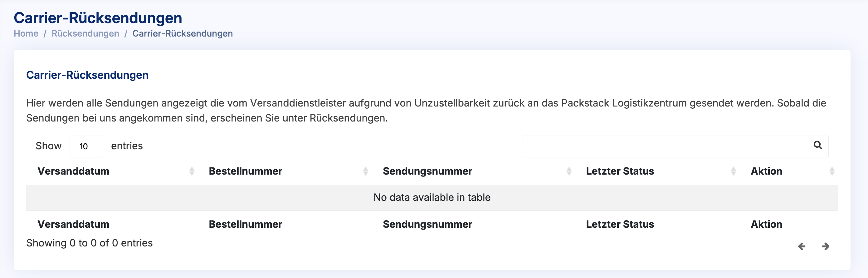Sort by the Letzter Status header label

click(x=620, y=171)
